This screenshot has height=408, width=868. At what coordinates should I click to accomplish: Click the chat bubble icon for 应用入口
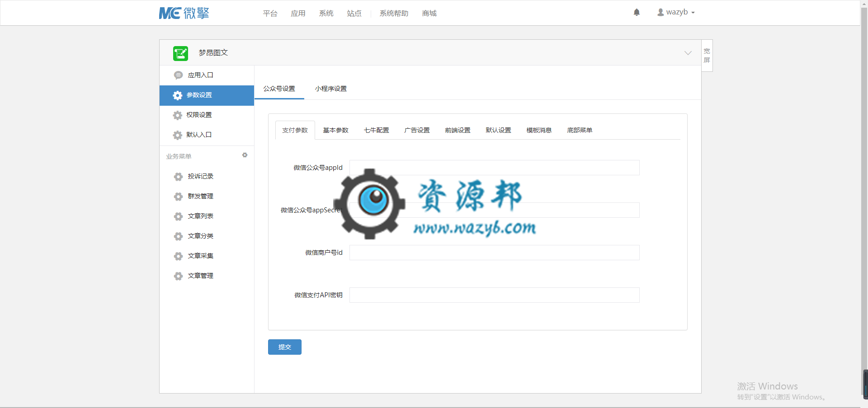[x=178, y=75]
